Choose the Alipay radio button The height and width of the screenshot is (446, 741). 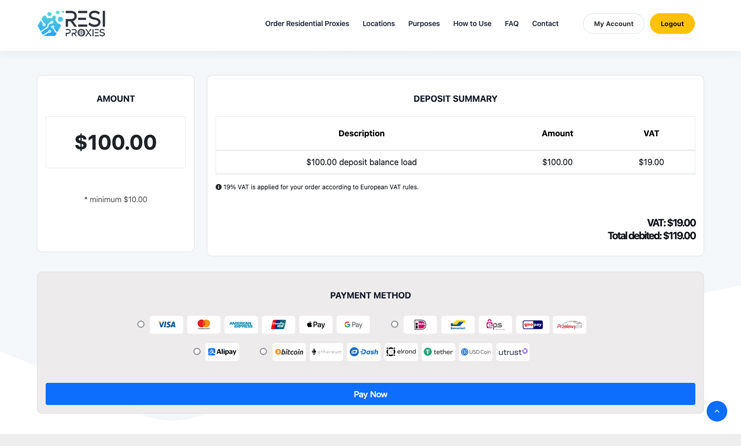pyautogui.click(x=197, y=352)
